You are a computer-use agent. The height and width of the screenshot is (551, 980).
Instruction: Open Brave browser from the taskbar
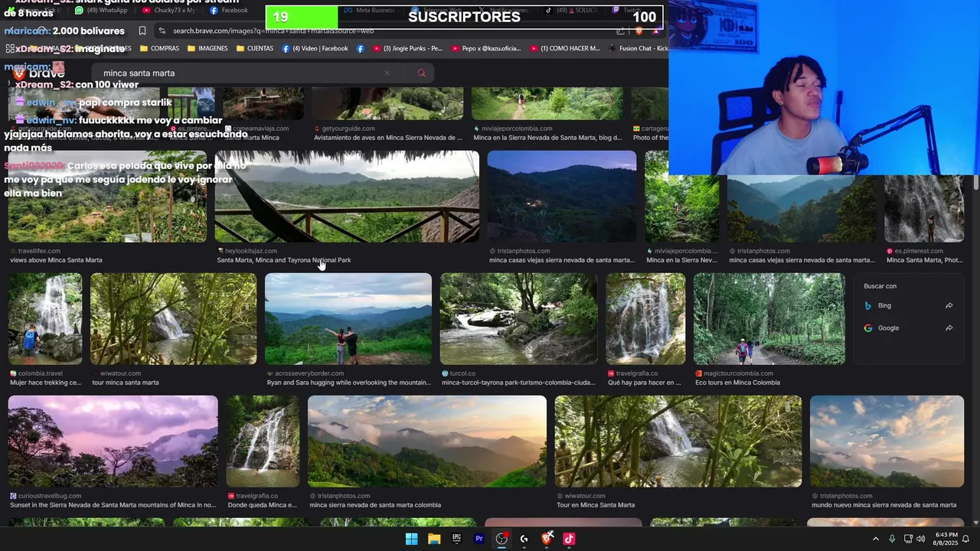point(547,539)
